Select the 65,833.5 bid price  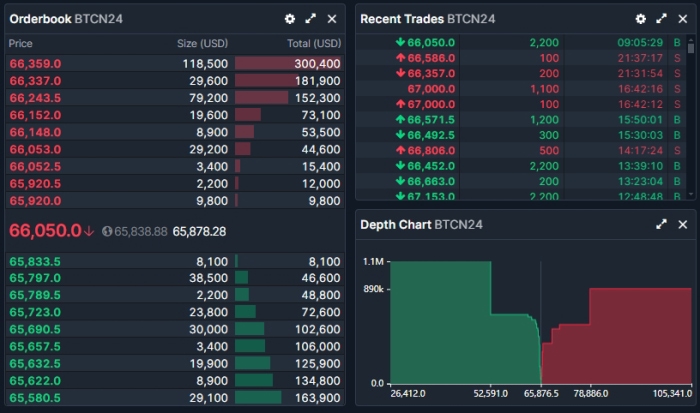35,260
